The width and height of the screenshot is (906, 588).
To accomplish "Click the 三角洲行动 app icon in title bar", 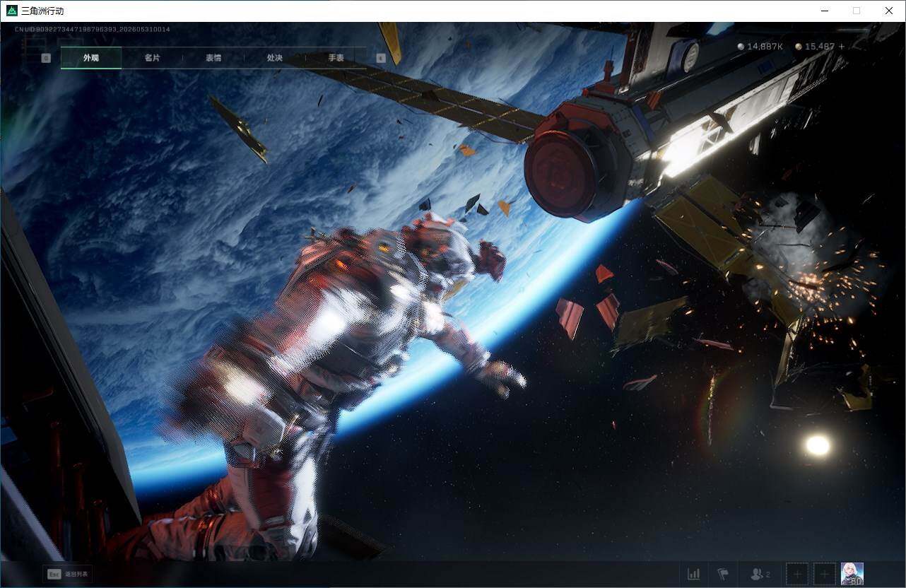I will pyautogui.click(x=11, y=11).
